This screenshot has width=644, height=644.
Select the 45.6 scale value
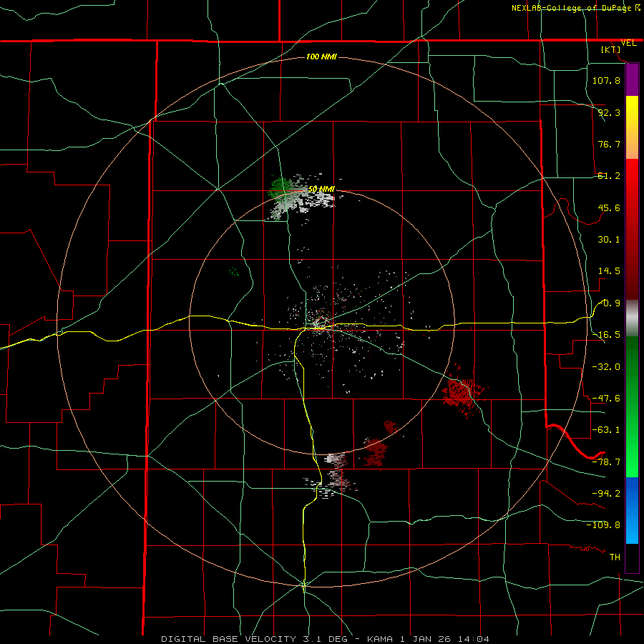(x=609, y=208)
